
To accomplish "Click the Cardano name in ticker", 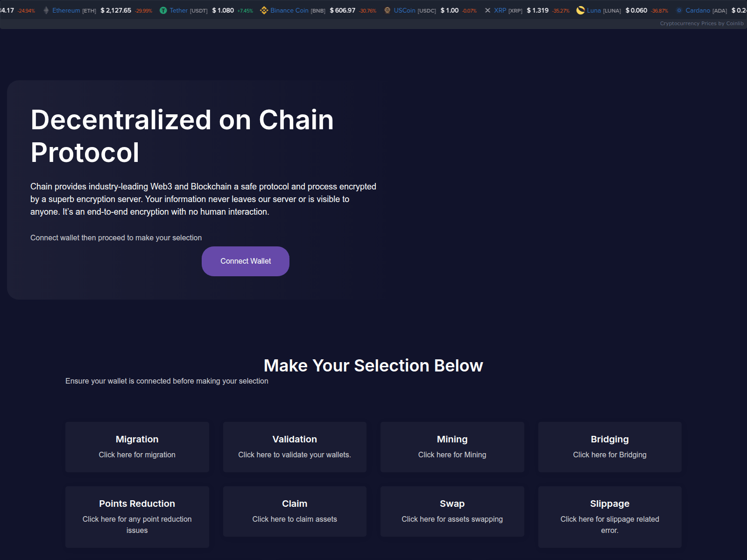I will click(698, 10).
